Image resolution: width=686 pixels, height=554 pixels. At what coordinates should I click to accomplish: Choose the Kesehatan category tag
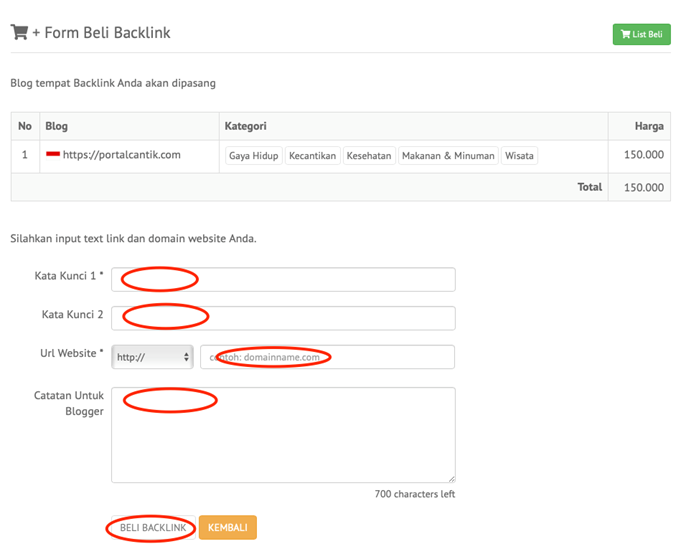coord(368,156)
